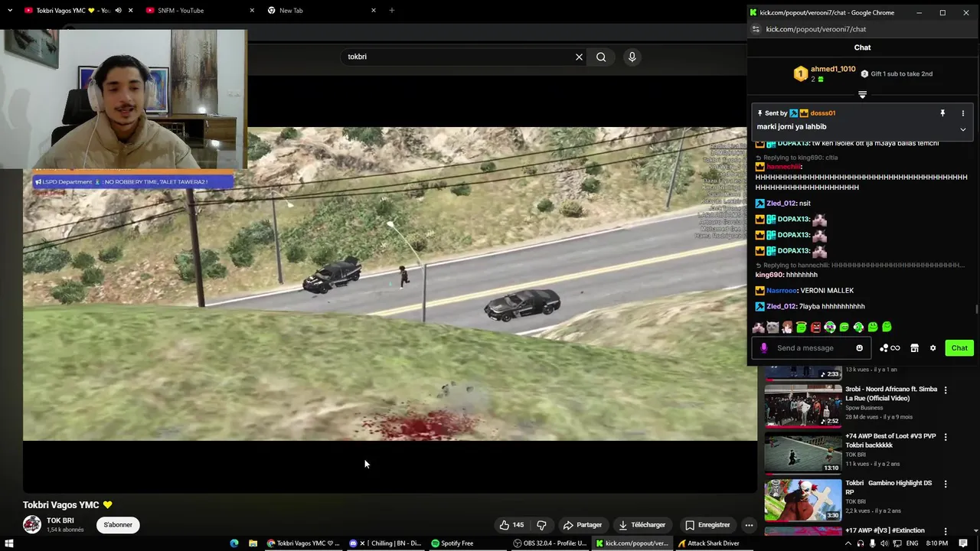980x551 pixels.
Task: Switch input language ENG in taskbar
Action: click(x=910, y=543)
